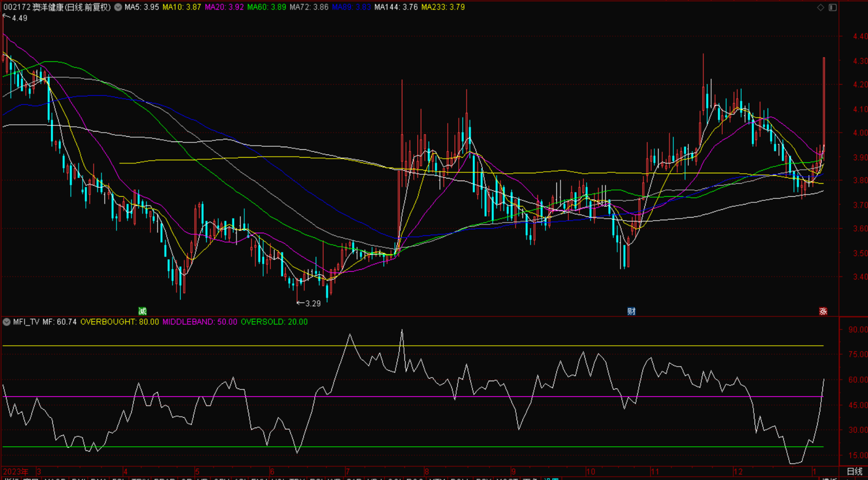Select the MA72: 3.86 label

point(309,7)
